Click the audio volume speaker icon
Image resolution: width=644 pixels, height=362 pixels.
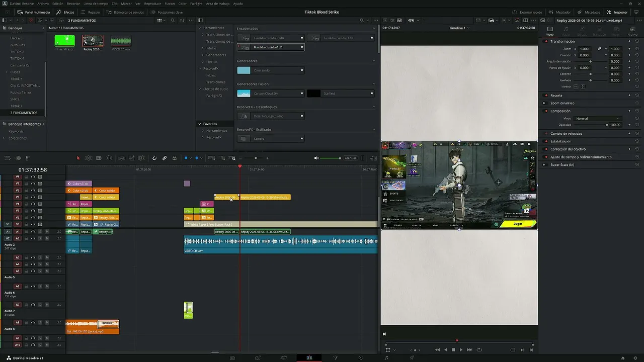pos(316,158)
